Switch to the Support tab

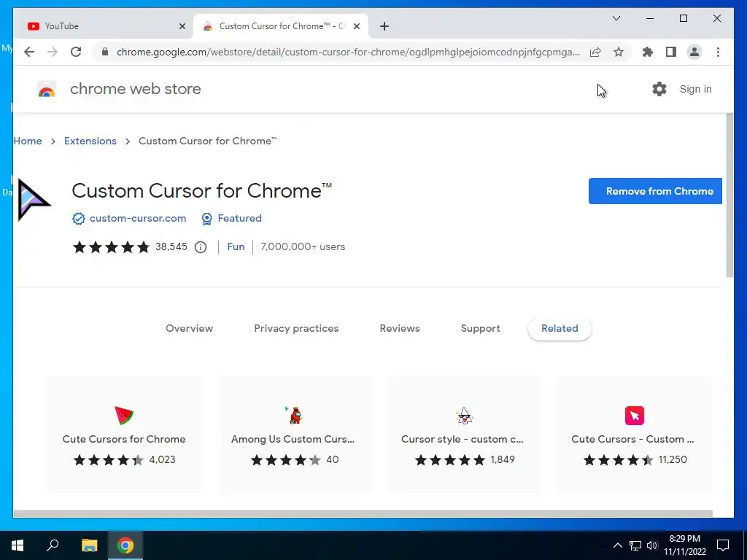pos(480,329)
